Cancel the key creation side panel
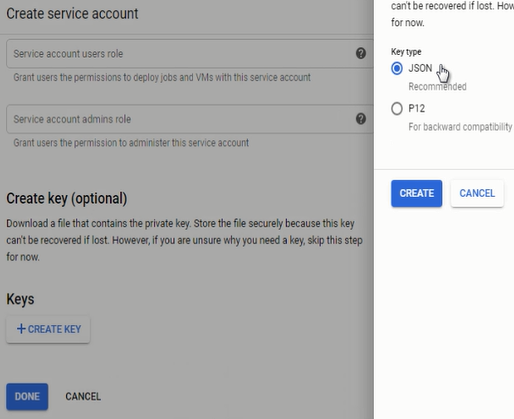The width and height of the screenshot is (514, 419). [477, 193]
